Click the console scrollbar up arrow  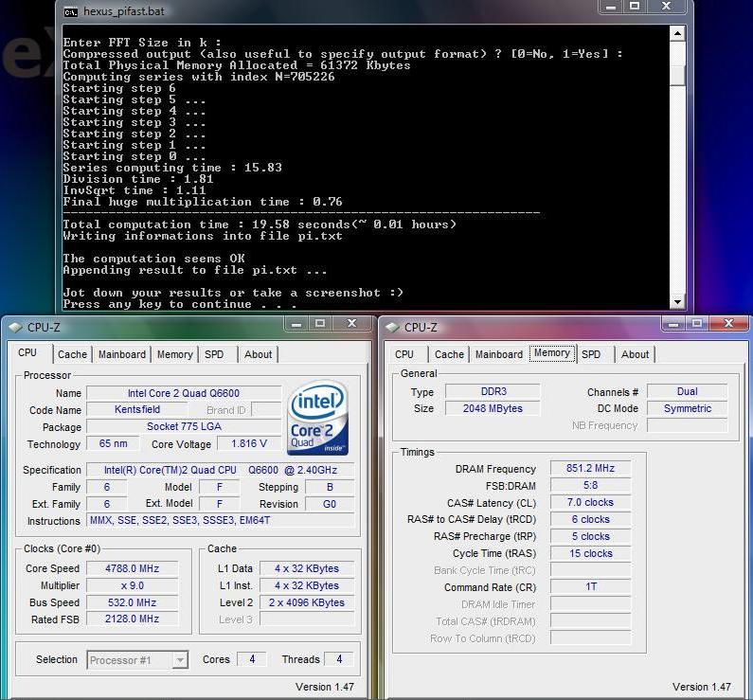[677, 33]
